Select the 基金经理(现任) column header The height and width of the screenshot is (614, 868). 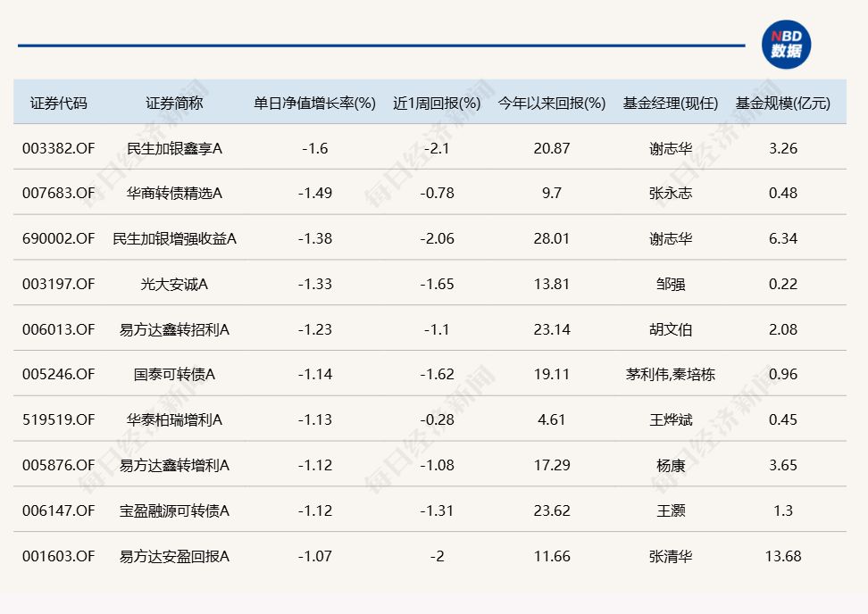pos(670,103)
